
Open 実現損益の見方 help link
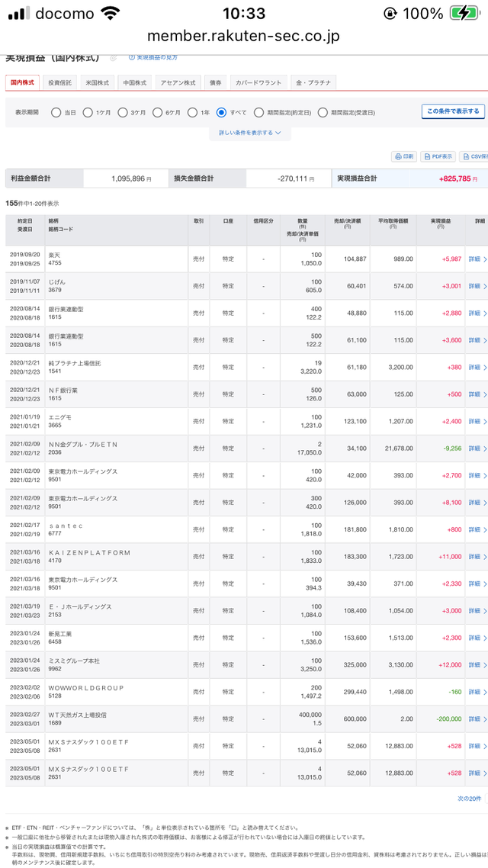click(153, 57)
